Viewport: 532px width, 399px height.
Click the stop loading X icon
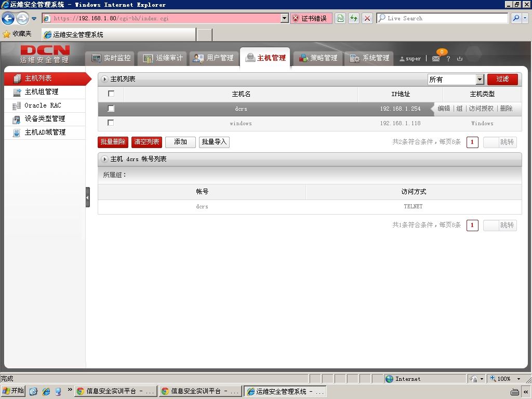[x=367, y=18]
